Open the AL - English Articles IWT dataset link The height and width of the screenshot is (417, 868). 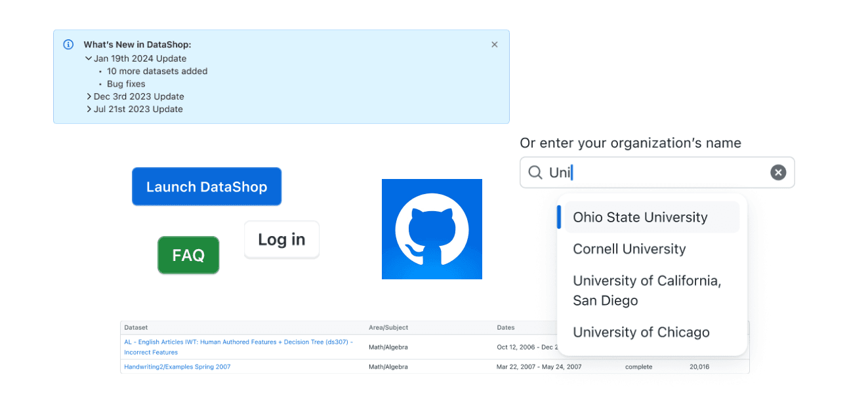click(x=239, y=347)
